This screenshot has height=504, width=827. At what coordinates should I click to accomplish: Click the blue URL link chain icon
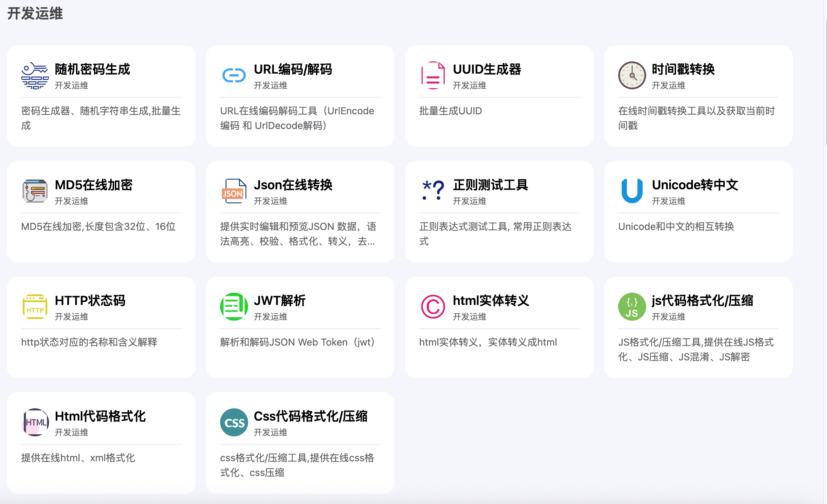pos(234,75)
